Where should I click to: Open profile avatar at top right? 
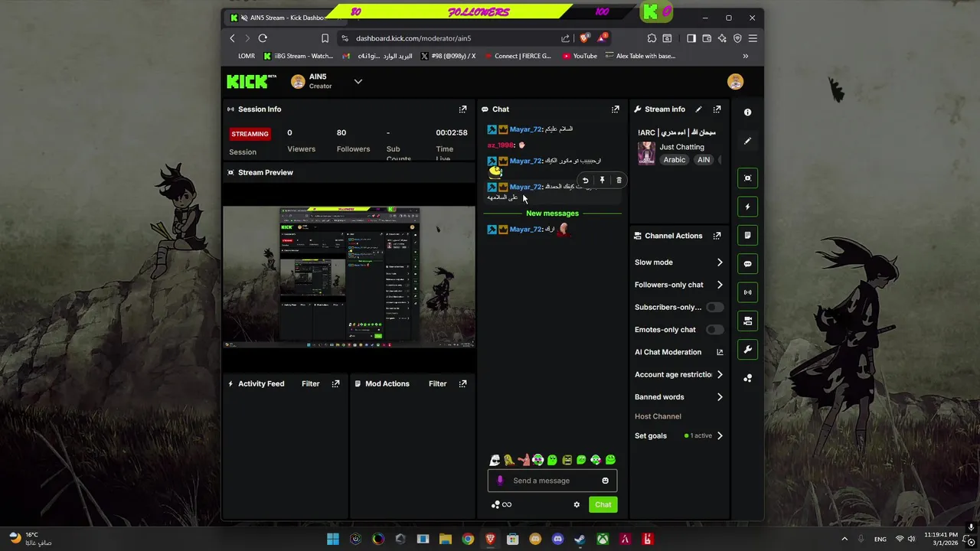735,82
